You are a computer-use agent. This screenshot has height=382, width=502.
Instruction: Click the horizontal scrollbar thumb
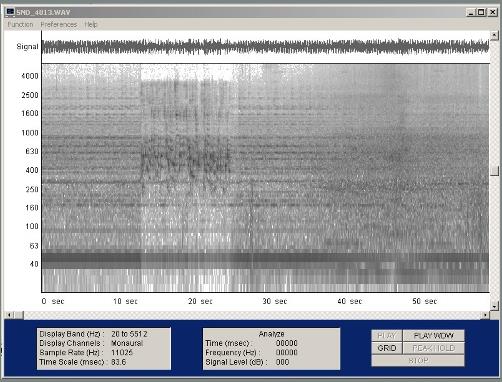pyautogui.click(x=19, y=315)
